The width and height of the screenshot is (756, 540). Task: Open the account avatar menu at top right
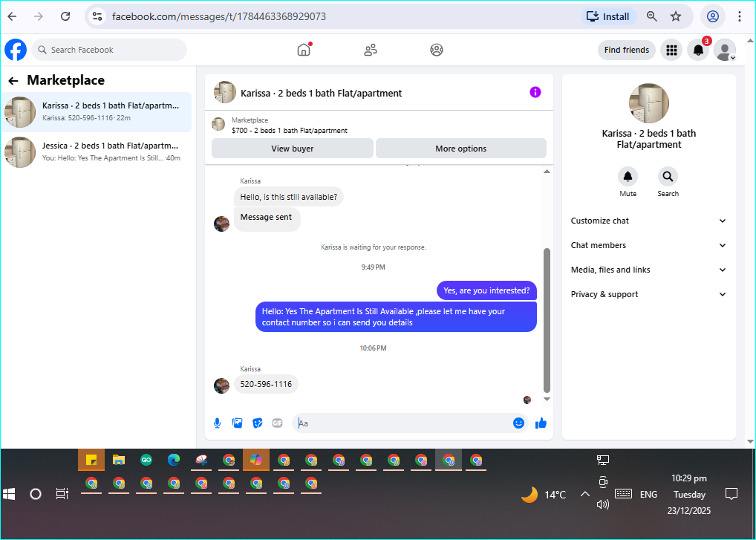tap(725, 50)
